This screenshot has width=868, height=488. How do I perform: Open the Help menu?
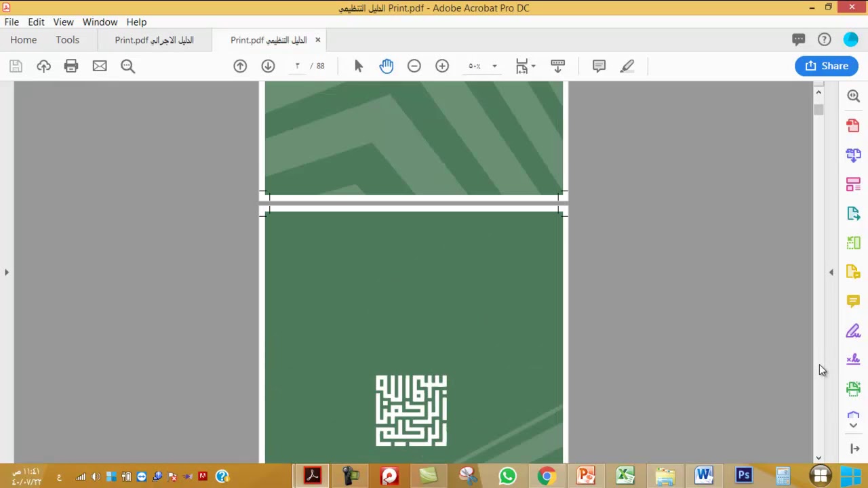136,22
